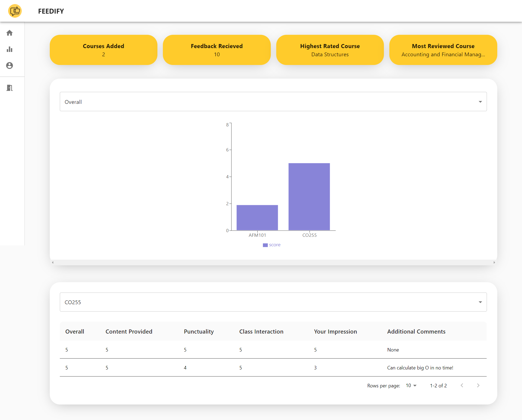Click the score legend color swatch

pos(265,245)
